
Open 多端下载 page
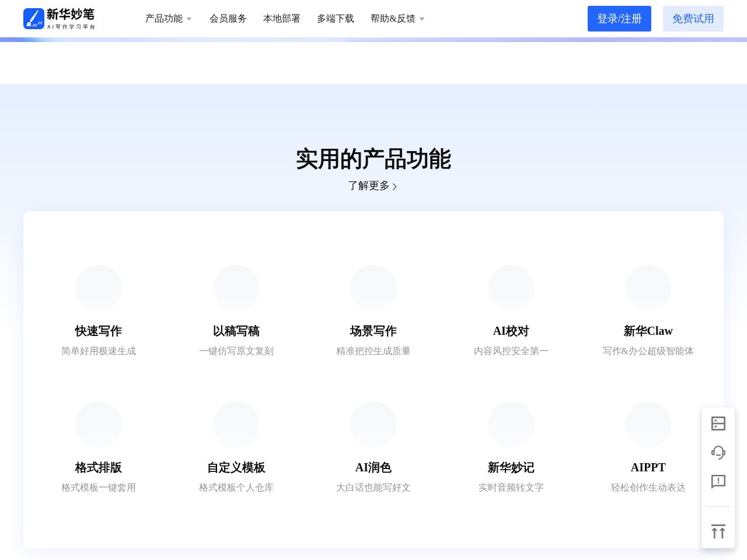336,19
